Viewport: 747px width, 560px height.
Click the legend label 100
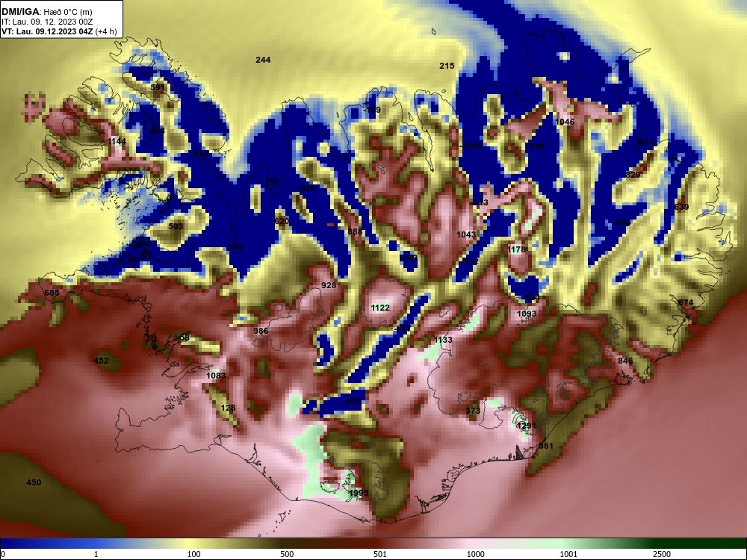pos(193,554)
